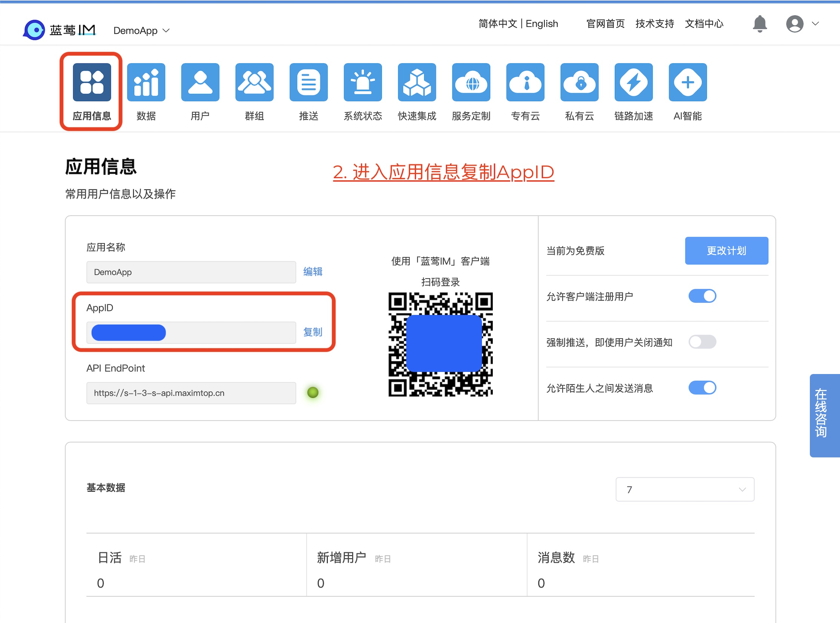Click the green API endpoint status indicator
The width and height of the screenshot is (840, 623).
313,393
